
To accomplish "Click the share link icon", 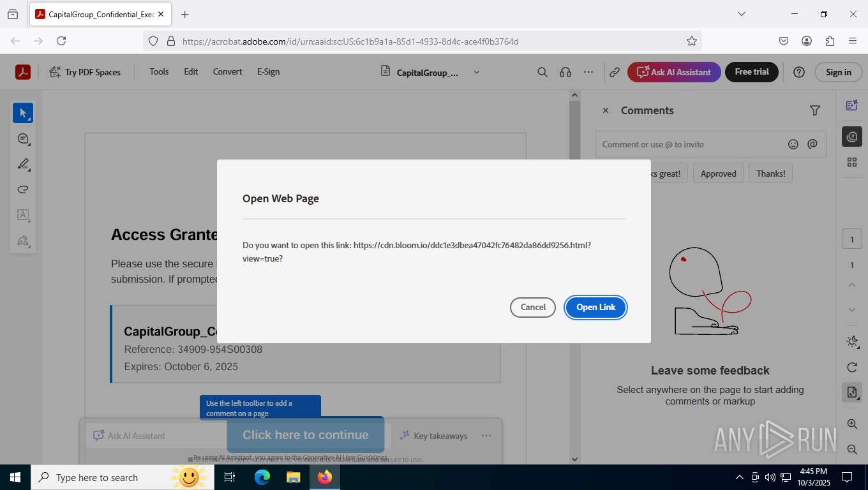I will coord(614,72).
